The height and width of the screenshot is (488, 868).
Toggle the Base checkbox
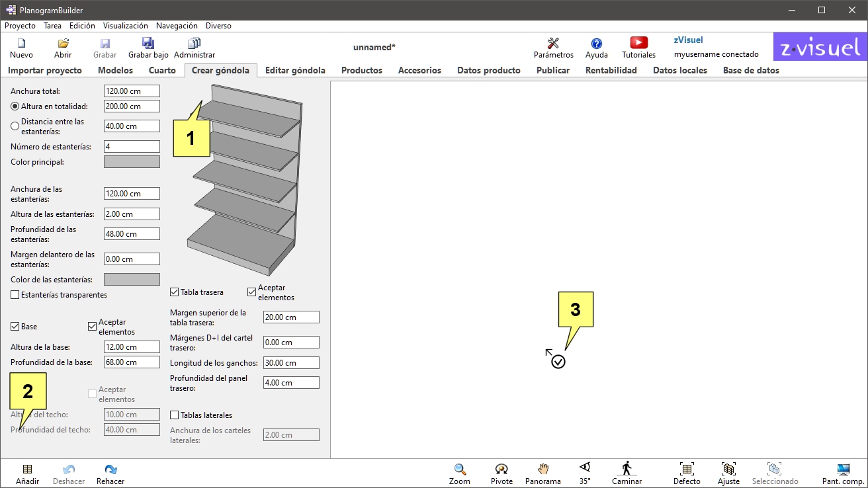pos(15,327)
